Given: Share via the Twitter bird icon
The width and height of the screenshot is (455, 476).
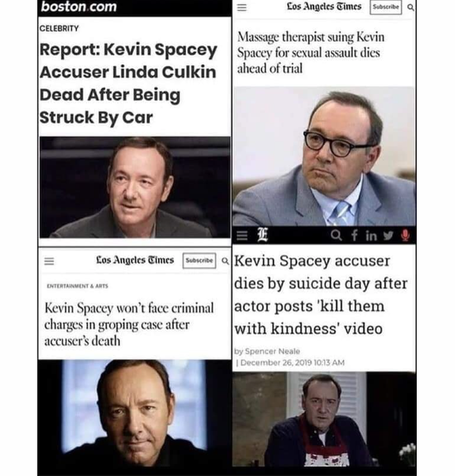Looking at the screenshot, I should coord(388,236).
